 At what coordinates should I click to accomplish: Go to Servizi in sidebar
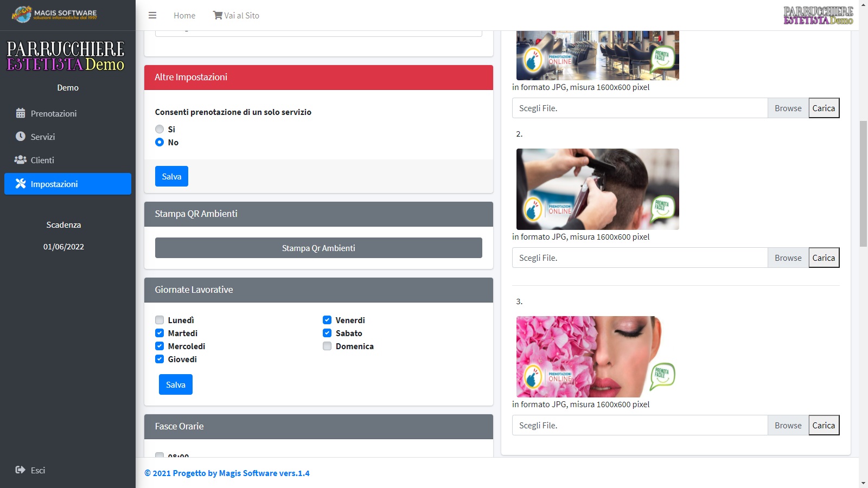pyautogui.click(x=68, y=137)
